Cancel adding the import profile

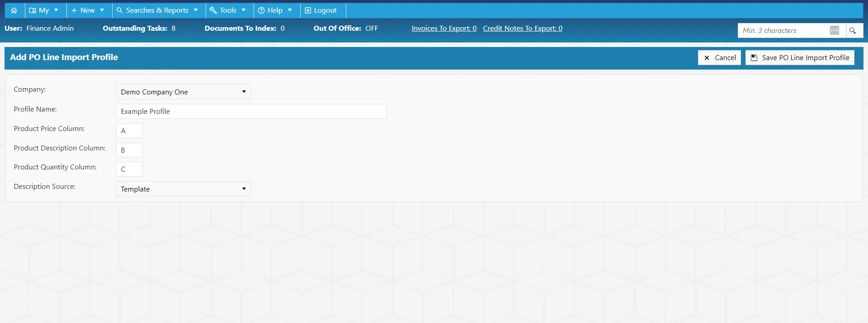[x=719, y=58]
